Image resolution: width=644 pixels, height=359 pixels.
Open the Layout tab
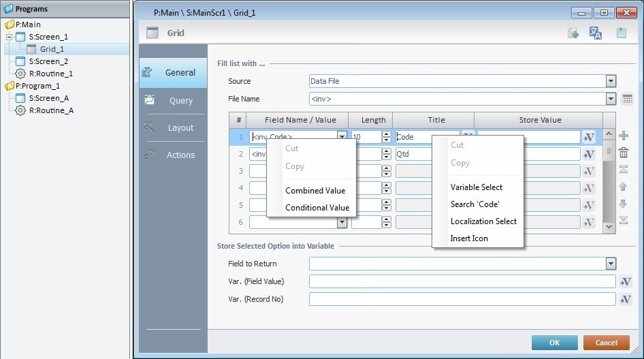(x=180, y=128)
